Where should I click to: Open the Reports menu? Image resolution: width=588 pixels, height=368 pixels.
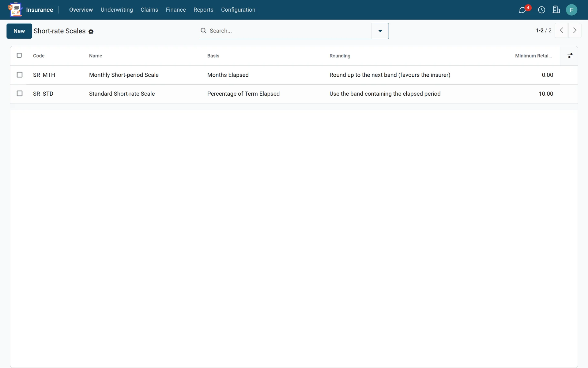203,10
